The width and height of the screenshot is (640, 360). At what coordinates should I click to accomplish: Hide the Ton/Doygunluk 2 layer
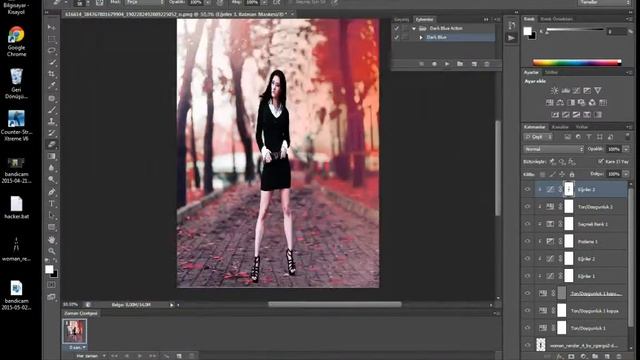[x=527, y=207]
